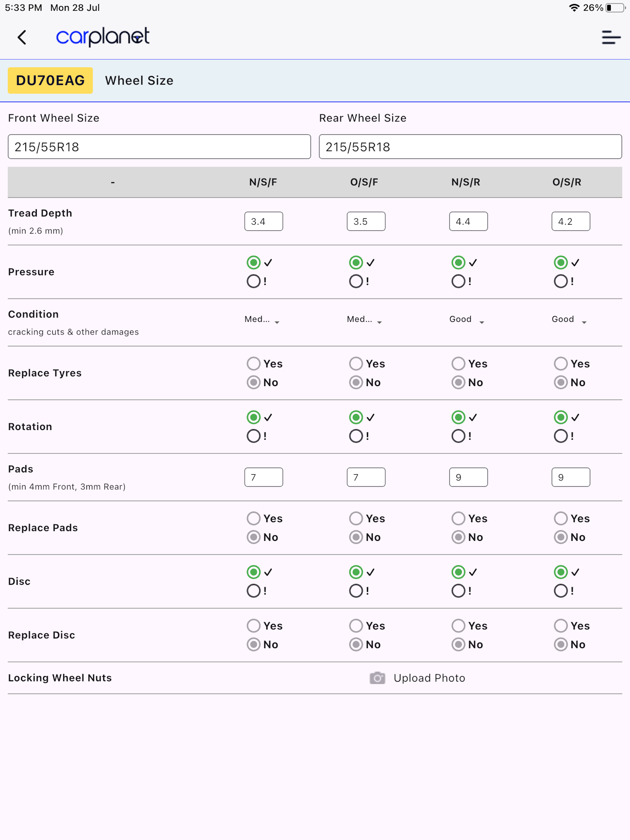Screen dimensions: 630x840
Task: Choose No for N/S/R Replace Tyres
Action: pos(458,382)
